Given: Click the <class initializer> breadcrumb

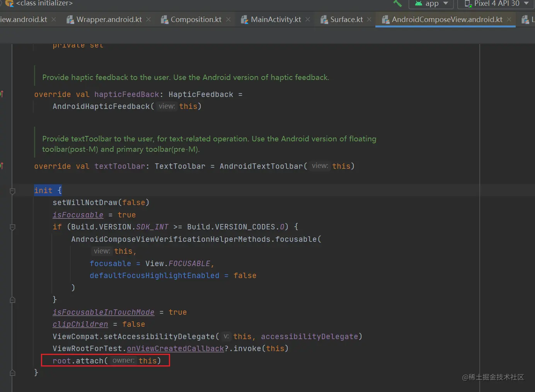Looking at the screenshot, I should [x=44, y=3].
